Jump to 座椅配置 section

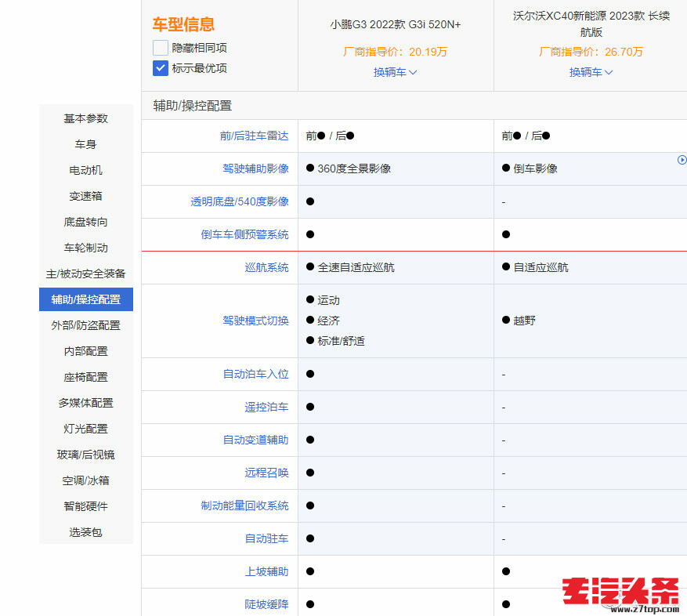[86, 377]
